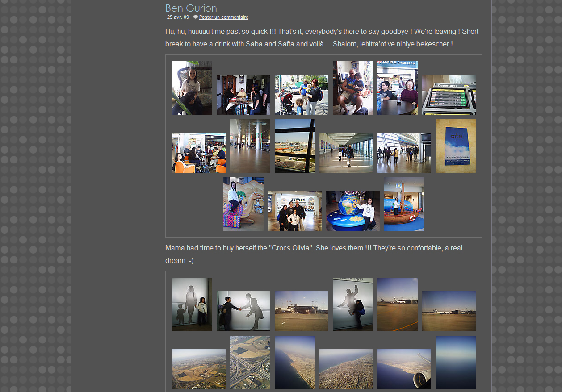Open the James Richardson cafe photo
Screen dimensions: 562x392
[x=397, y=88]
